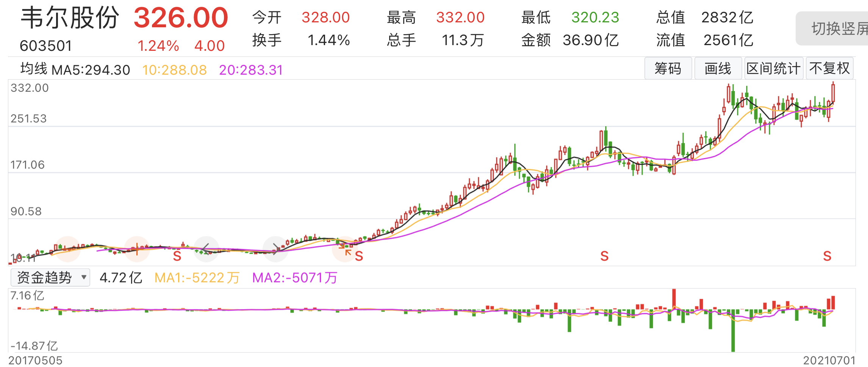
Task: Click the MA2:-5071万 indicator
Action: click(295, 278)
